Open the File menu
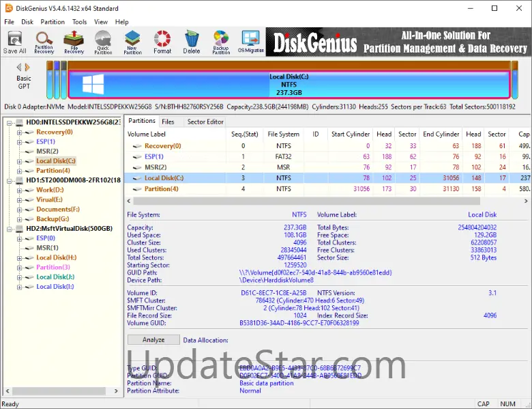Screen dimensions: 532x409 coord(9,22)
